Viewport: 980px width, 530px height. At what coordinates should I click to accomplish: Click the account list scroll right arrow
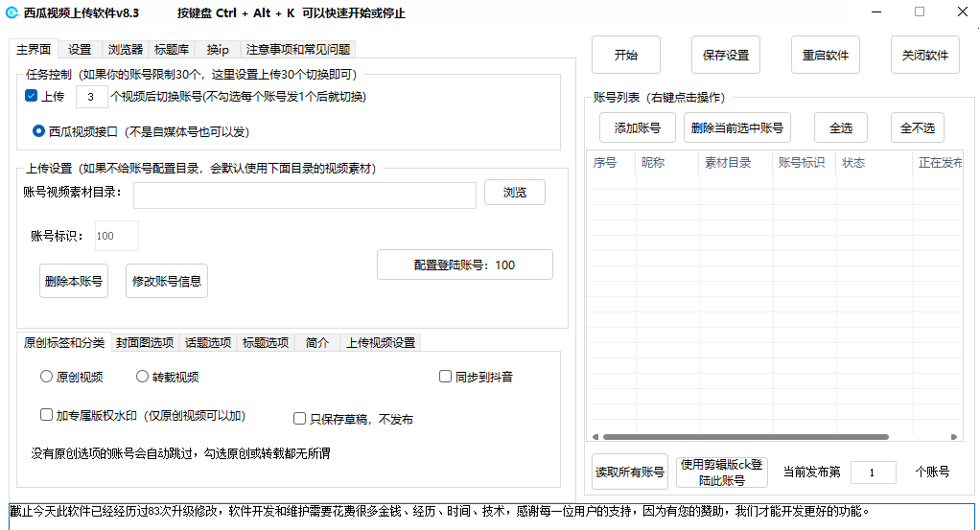click(x=954, y=437)
